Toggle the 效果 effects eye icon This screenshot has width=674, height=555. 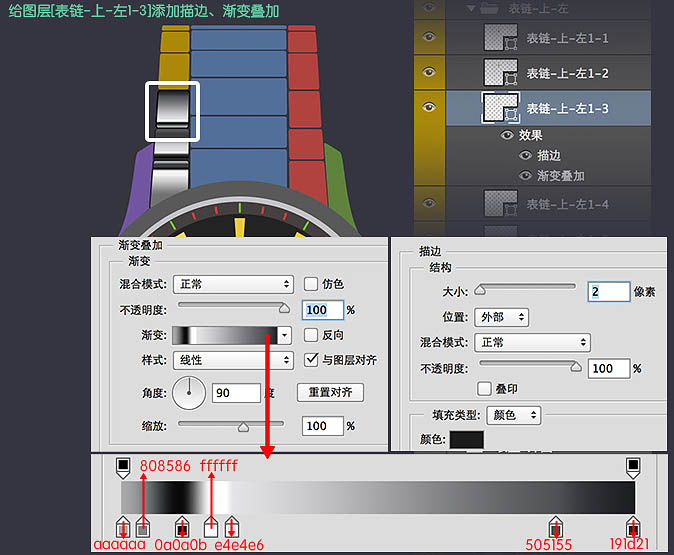(x=507, y=135)
